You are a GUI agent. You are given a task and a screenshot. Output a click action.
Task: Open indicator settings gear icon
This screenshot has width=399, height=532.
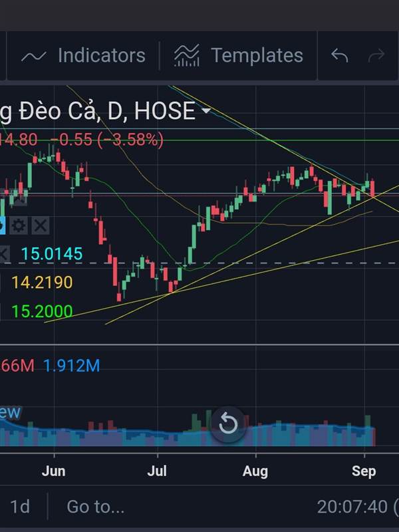click(x=19, y=225)
